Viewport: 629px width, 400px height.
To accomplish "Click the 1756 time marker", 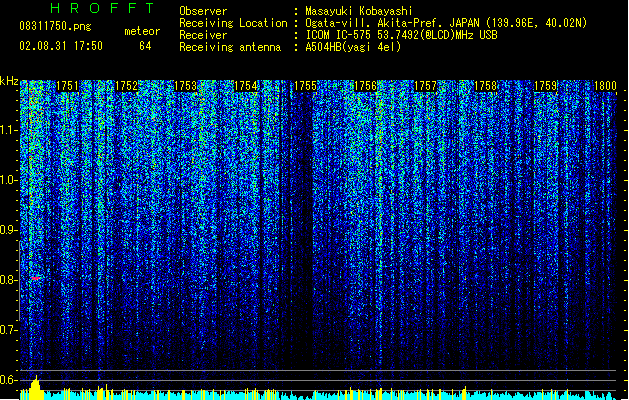I will point(365,86).
